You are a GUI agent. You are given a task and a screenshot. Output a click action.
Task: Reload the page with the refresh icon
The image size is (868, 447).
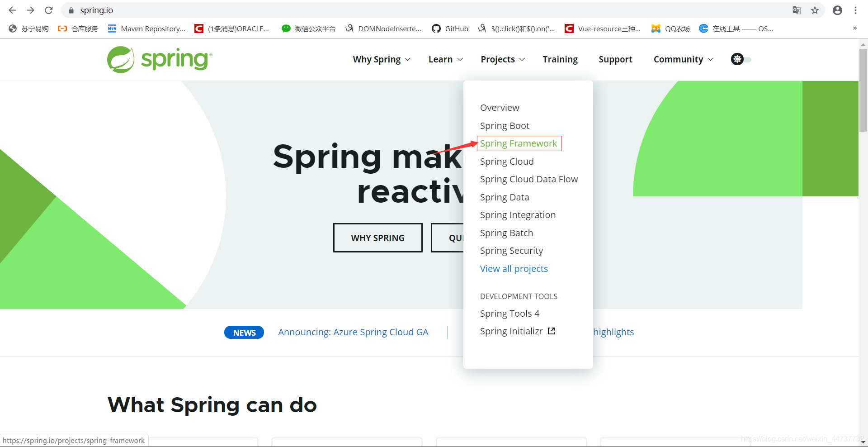[49, 10]
